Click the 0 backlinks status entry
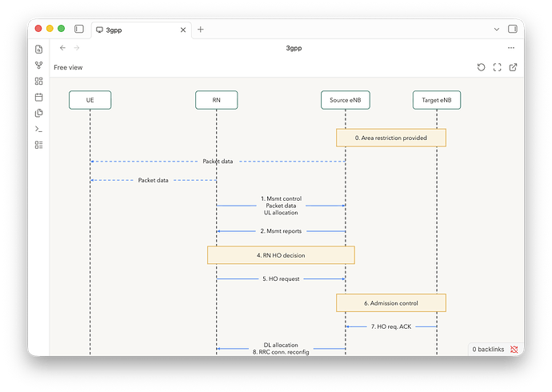The image size is (552, 392). [488, 350]
